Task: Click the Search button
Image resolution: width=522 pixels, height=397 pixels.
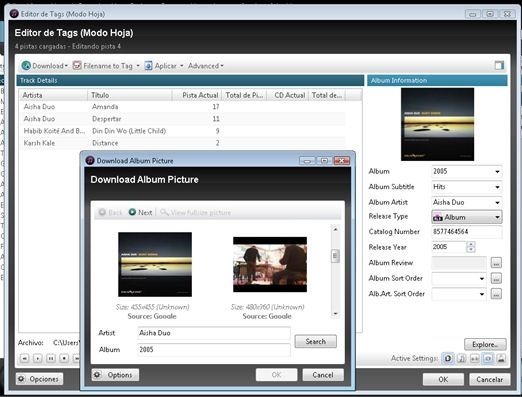Action: point(316,341)
